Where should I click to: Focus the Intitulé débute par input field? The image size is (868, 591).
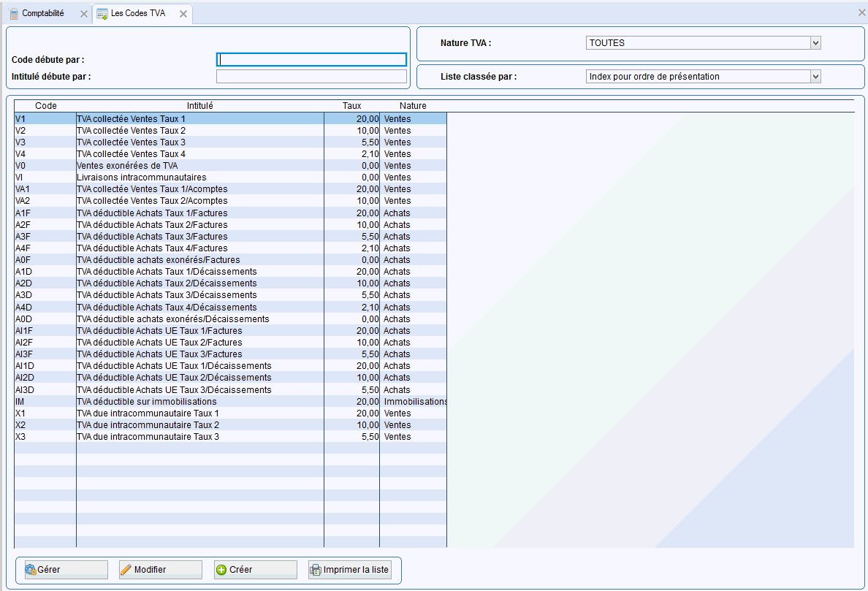click(x=311, y=77)
